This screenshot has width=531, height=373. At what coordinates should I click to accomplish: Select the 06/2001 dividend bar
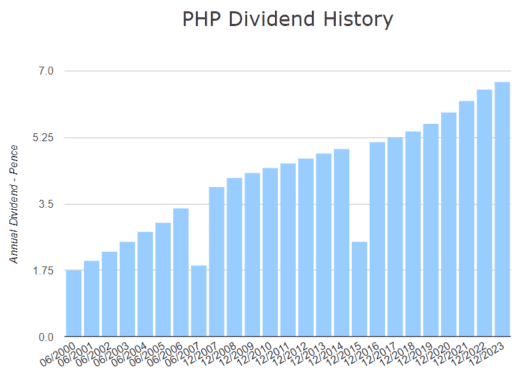[91, 298]
